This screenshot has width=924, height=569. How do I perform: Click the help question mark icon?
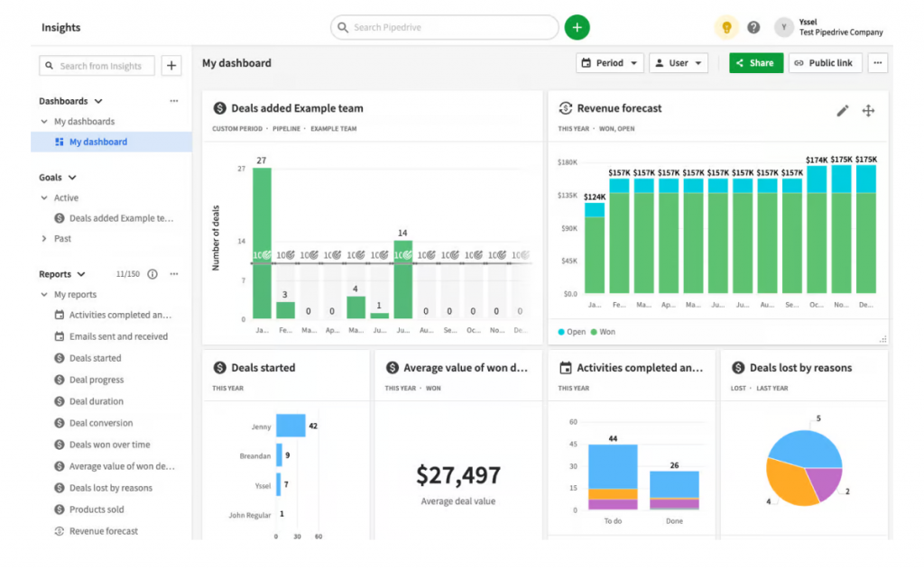click(753, 28)
